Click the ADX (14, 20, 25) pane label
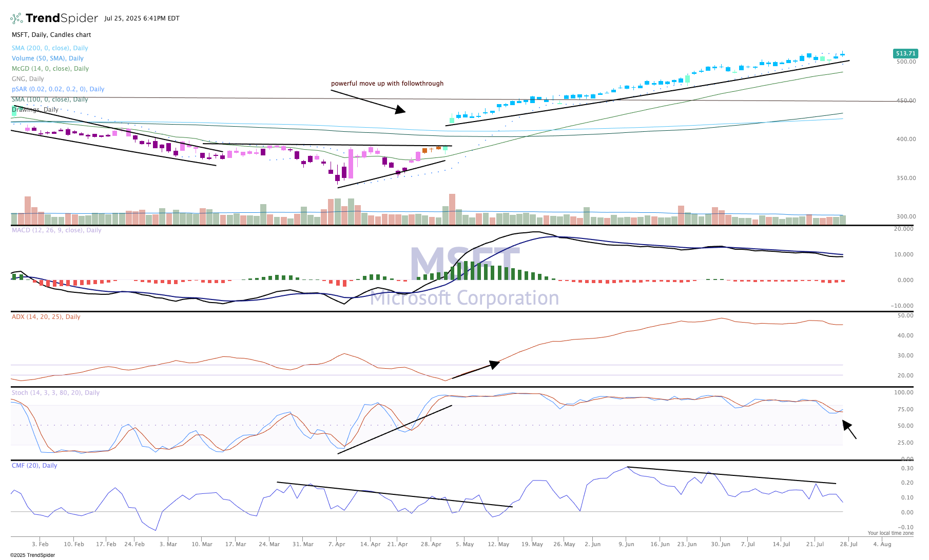The image size is (929, 560). (x=46, y=317)
